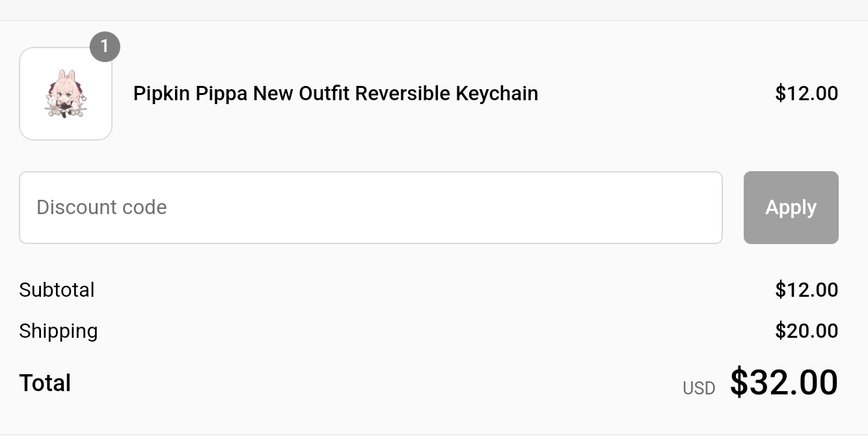Select the Pipkin Pippa keychain product title
Viewport: 868px width, 438px height.
(335, 94)
